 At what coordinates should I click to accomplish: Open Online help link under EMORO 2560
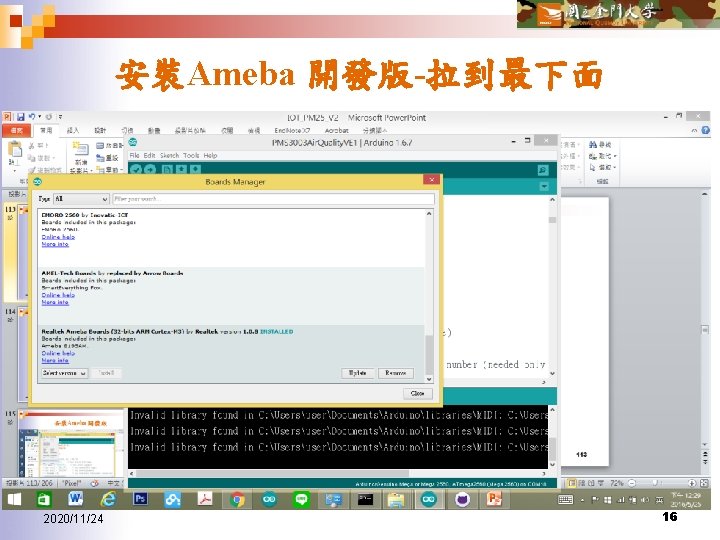pyautogui.click(x=58, y=237)
